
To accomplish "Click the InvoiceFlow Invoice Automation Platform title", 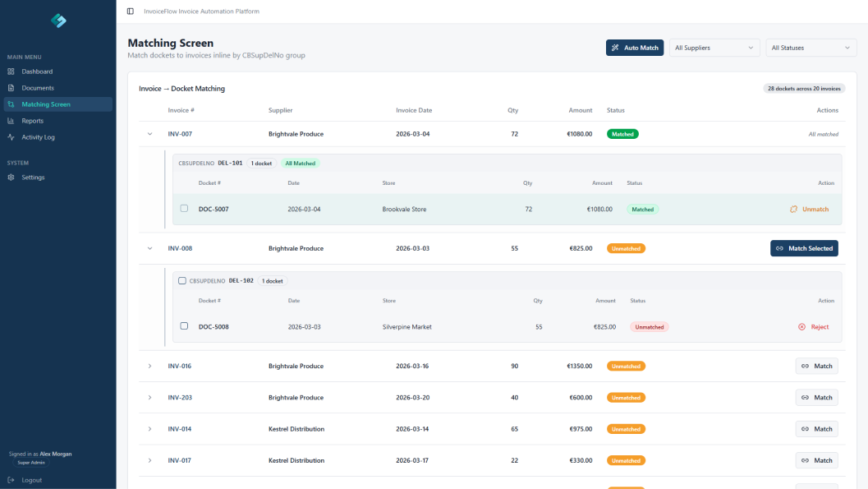I will [x=201, y=11].
